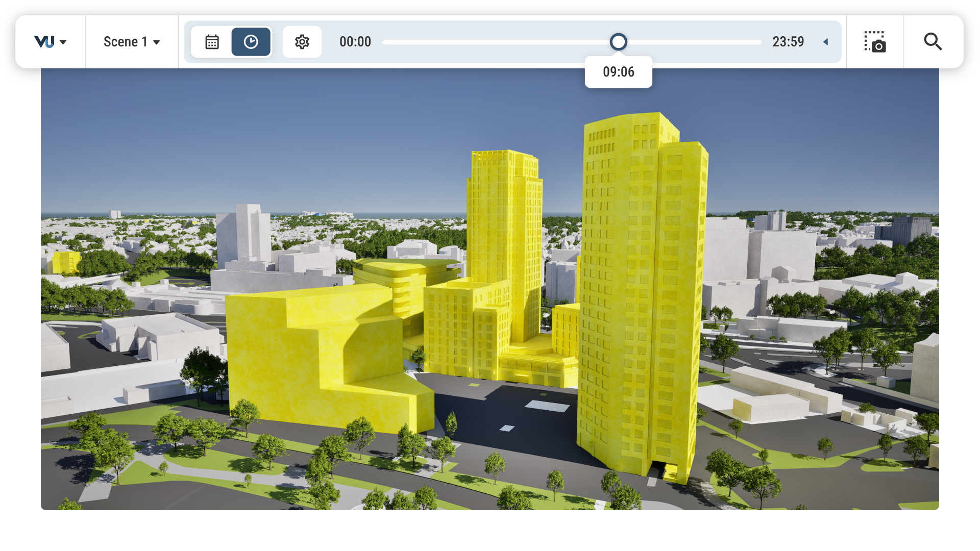Screen dimensions: 980x551
Task: Select the clock time mode
Action: click(251, 42)
